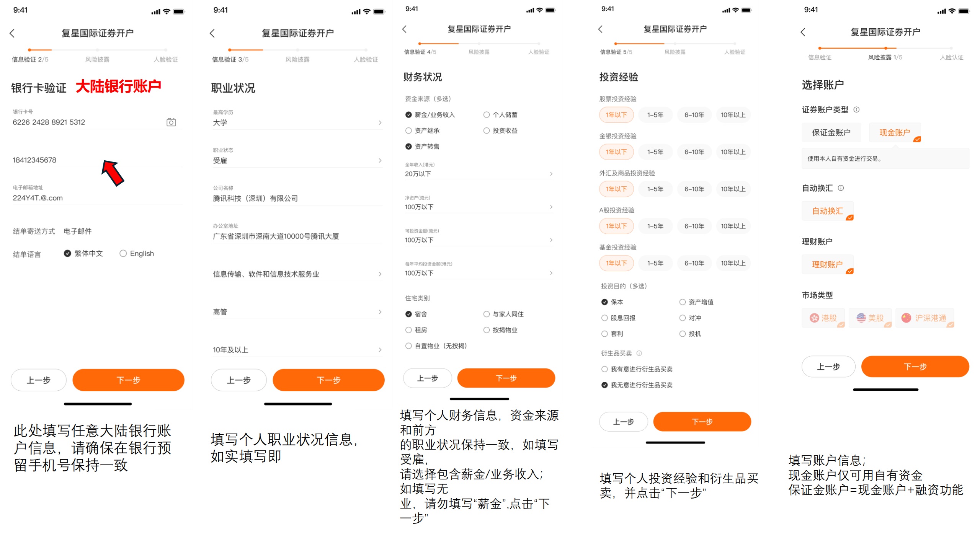
Task: Select the 港股 market type badge
Action: (823, 318)
